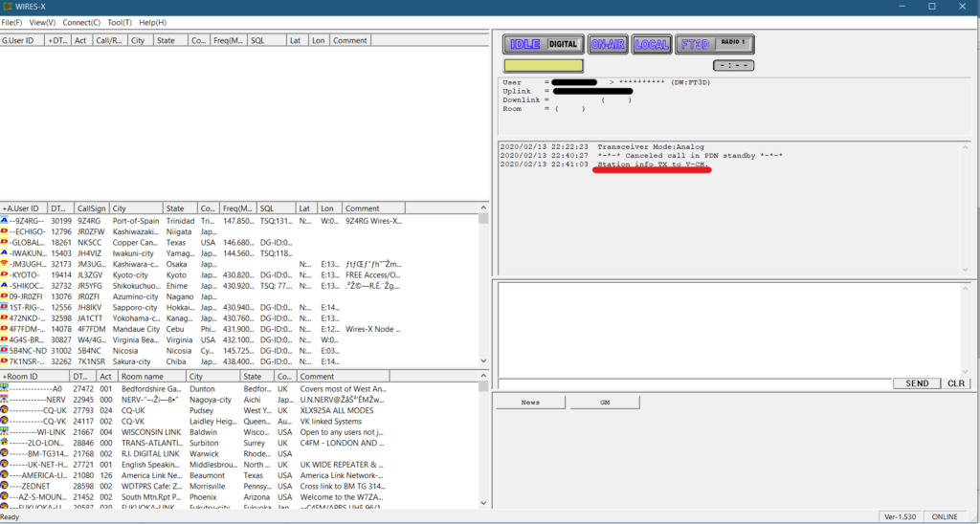The width and height of the screenshot is (980, 524).
Task: Click the ON-AIR indicator
Action: pos(608,44)
